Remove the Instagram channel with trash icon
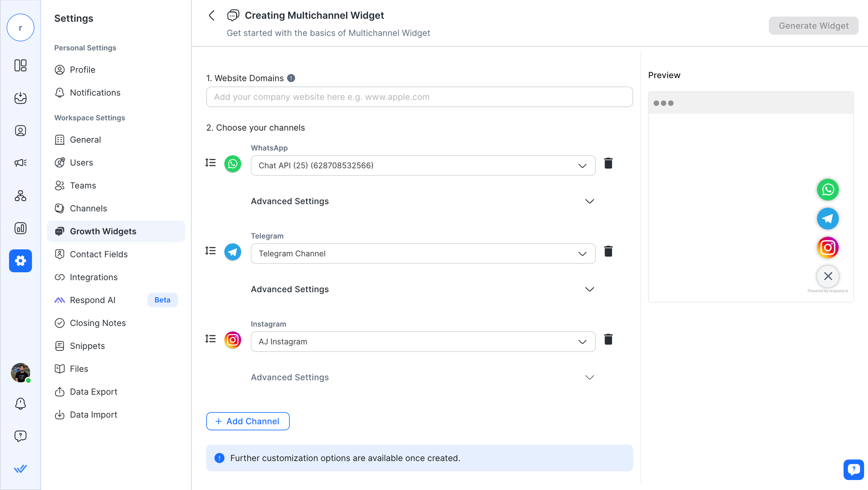The image size is (868, 490). pos(608,340)
